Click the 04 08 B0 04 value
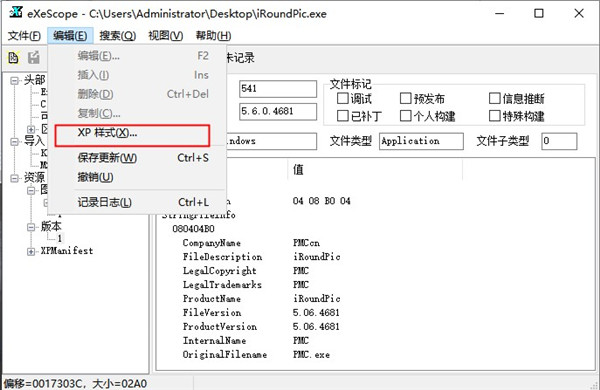 click(x=321, y=201)
